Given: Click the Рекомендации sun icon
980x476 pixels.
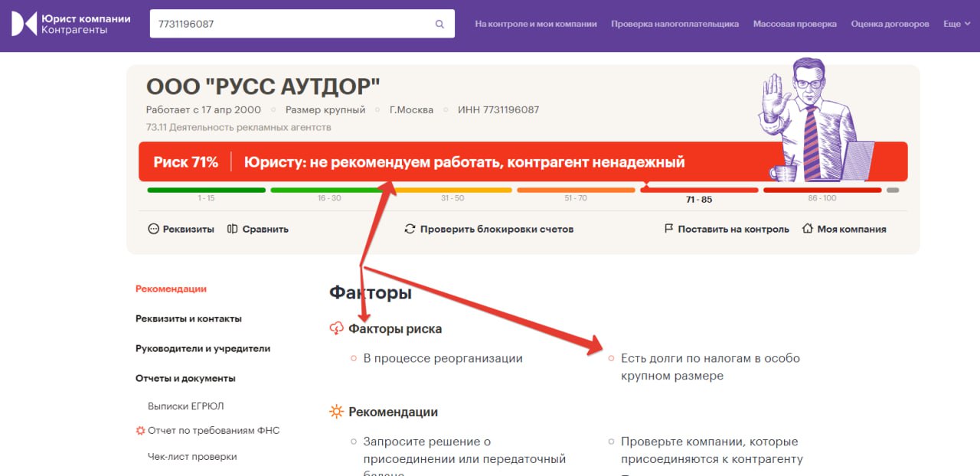Looking at the screenshot, I should click(x=336, y=412).
